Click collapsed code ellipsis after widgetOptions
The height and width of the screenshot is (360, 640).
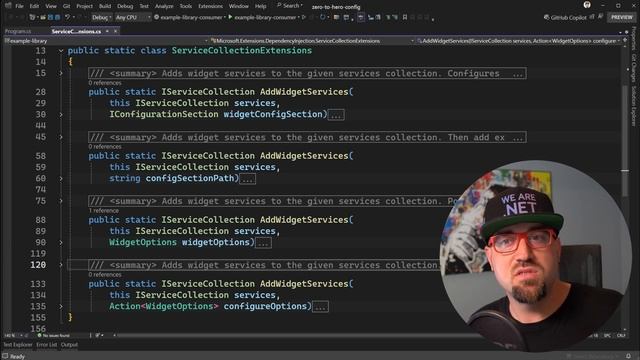click(263, 243)
